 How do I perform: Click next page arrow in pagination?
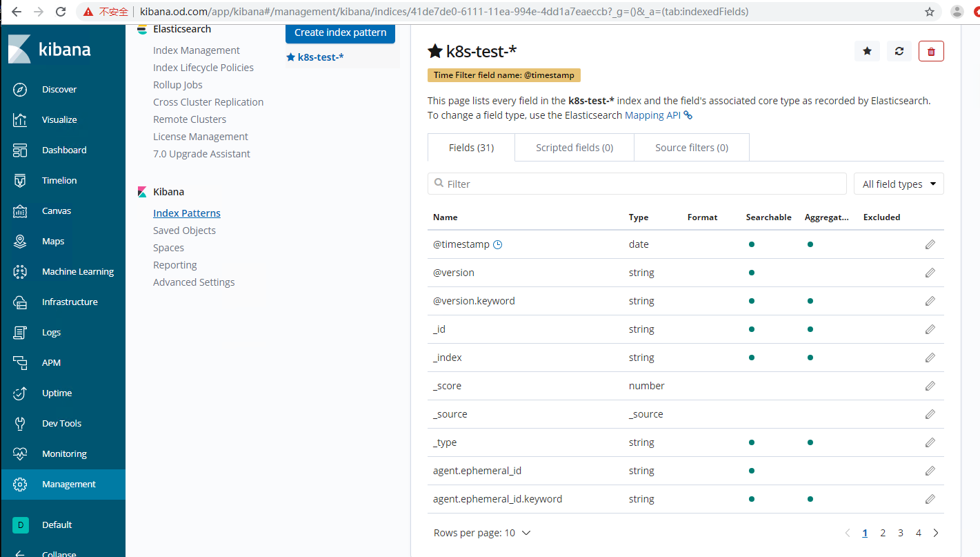[x=936, y=533]
